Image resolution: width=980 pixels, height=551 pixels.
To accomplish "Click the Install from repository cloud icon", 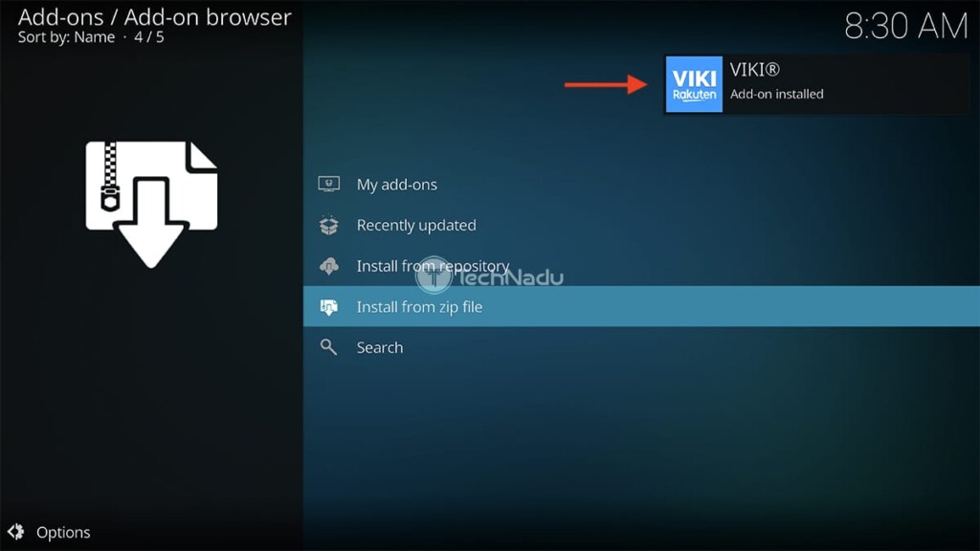I will pyautogui.click(x=329, y=266).
